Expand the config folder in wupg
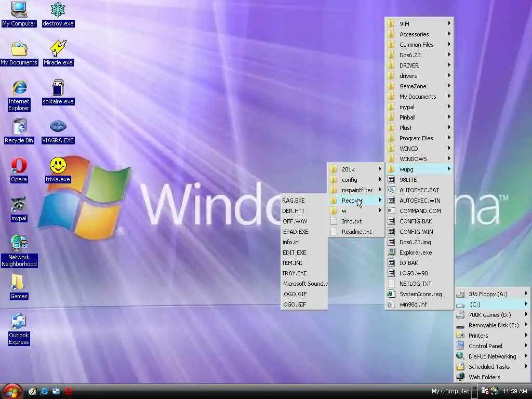 point(356,179)
